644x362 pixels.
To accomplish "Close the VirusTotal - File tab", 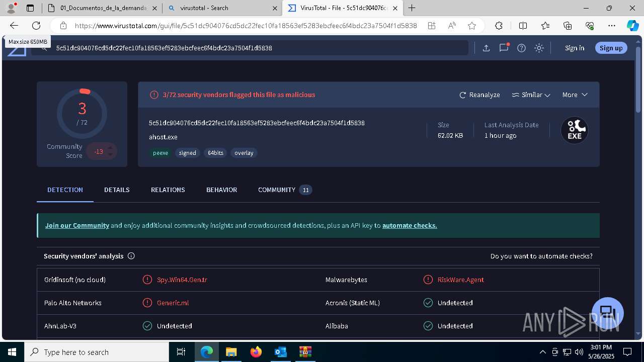I will [x=395, y=8].
